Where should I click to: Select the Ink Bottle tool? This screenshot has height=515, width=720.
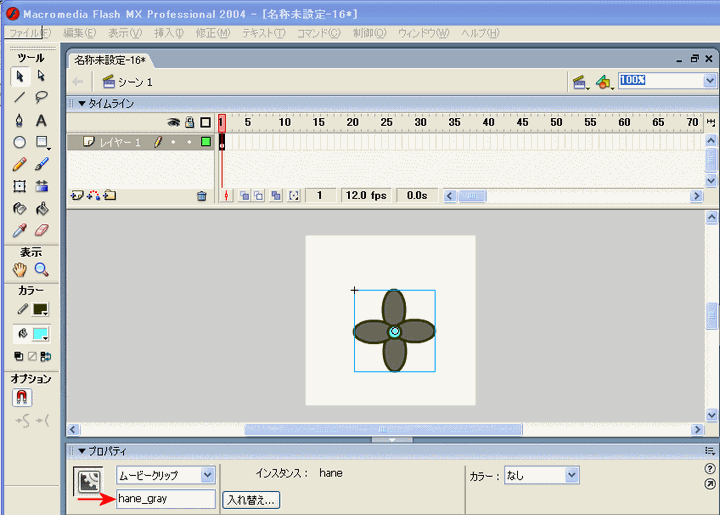20,209
